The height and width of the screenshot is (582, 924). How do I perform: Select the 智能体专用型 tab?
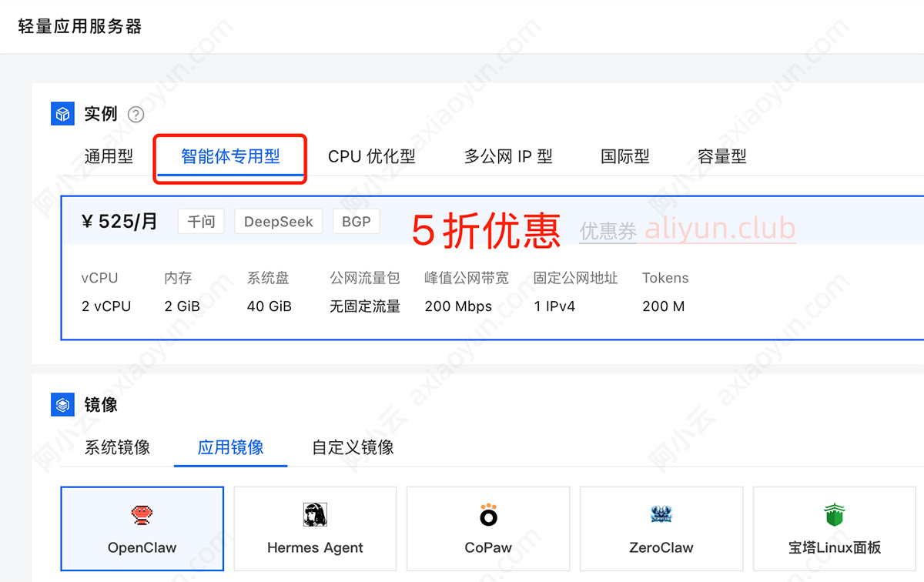[230, 156]
